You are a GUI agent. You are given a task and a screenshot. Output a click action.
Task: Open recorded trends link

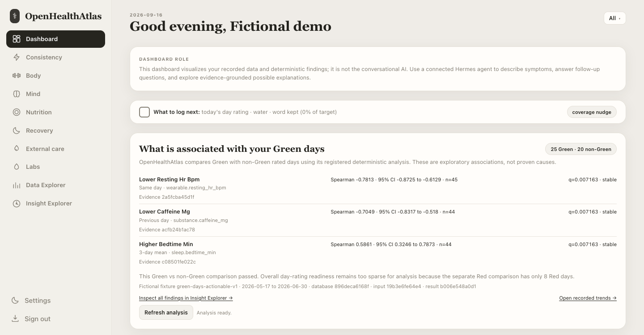click(x=588, y=298)
